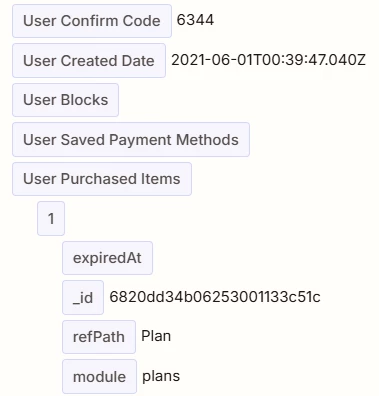379x396 pixels.
Task: Click the 2021-06-01 created date value
Action: (269, 60)
